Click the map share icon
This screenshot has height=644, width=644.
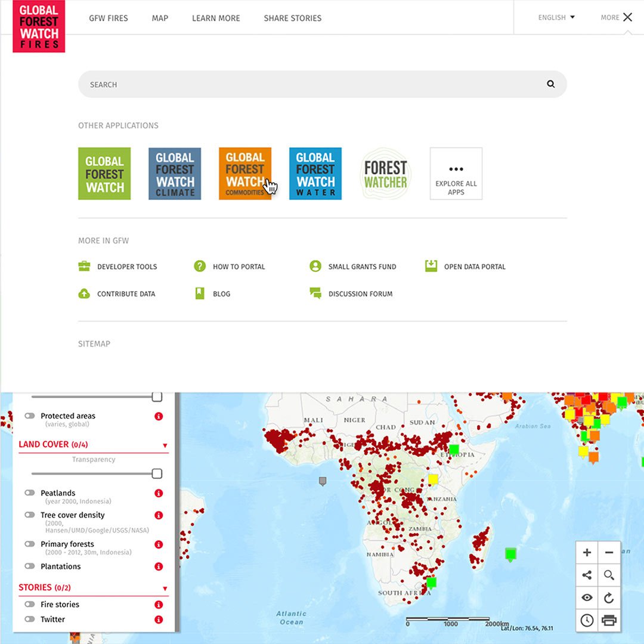[x=587, y=575]
